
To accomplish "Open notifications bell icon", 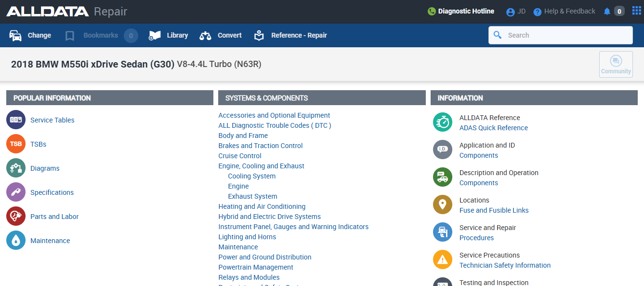I will 607,12.
